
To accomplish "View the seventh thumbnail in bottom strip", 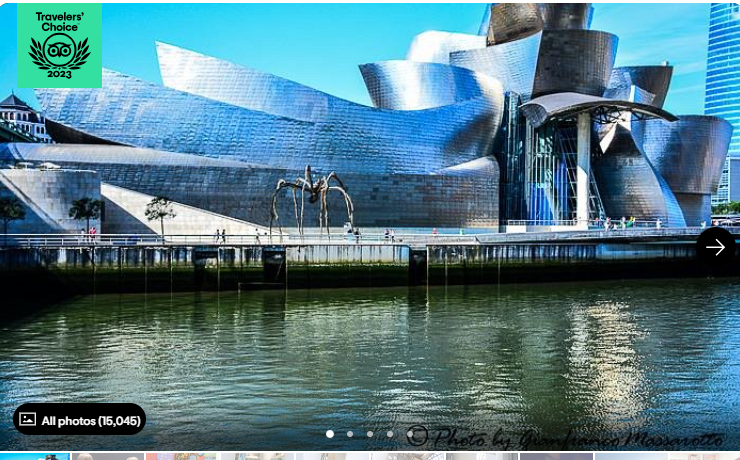I will [481, 456].
